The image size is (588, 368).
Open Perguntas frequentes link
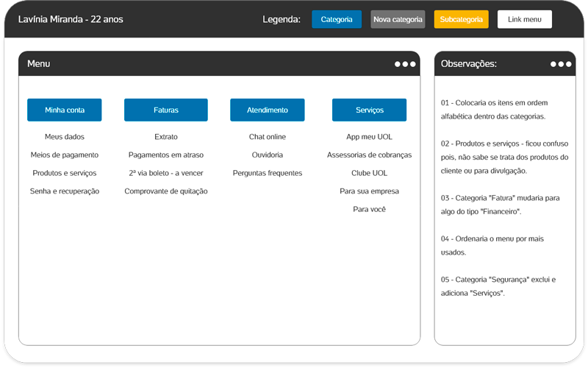point(267,173)
